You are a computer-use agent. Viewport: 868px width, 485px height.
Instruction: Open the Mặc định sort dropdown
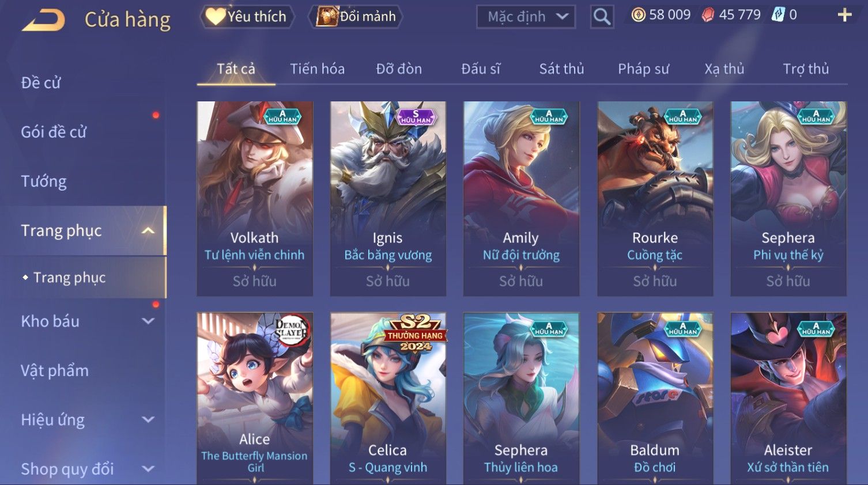point(526,17)
